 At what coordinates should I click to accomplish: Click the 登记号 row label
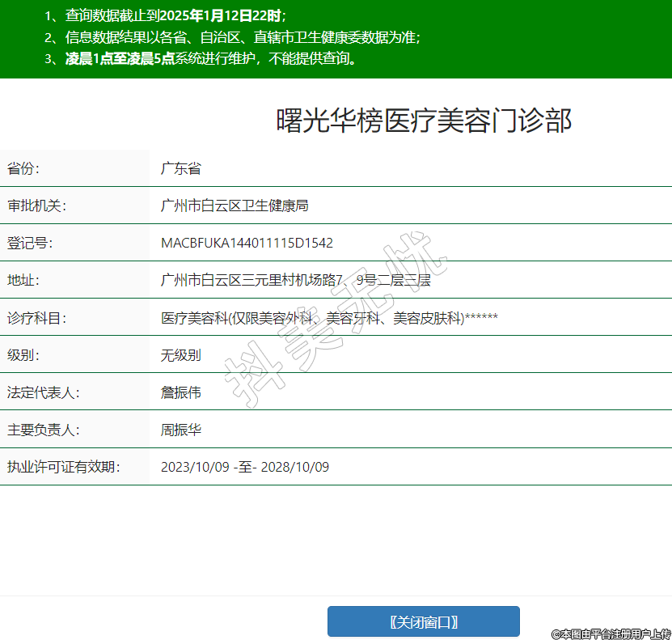(x=30, y=243)
